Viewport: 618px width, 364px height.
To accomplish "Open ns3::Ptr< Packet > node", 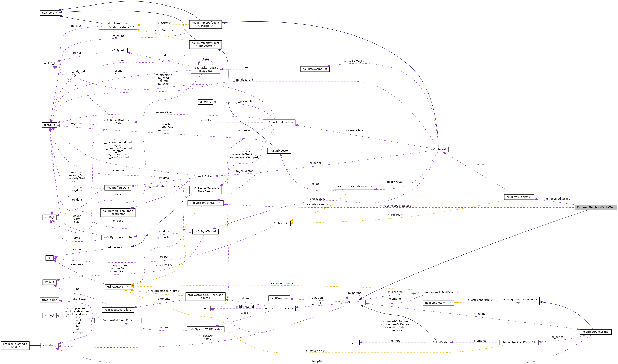I will pyautogui.click(x=519, y=197).
